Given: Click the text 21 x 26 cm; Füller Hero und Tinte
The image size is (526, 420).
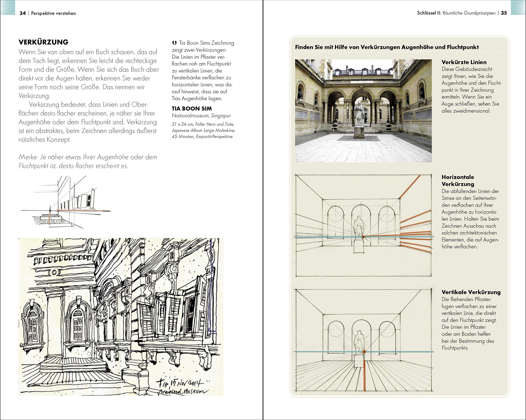Looking at the screenshot, I should (203, 124).
